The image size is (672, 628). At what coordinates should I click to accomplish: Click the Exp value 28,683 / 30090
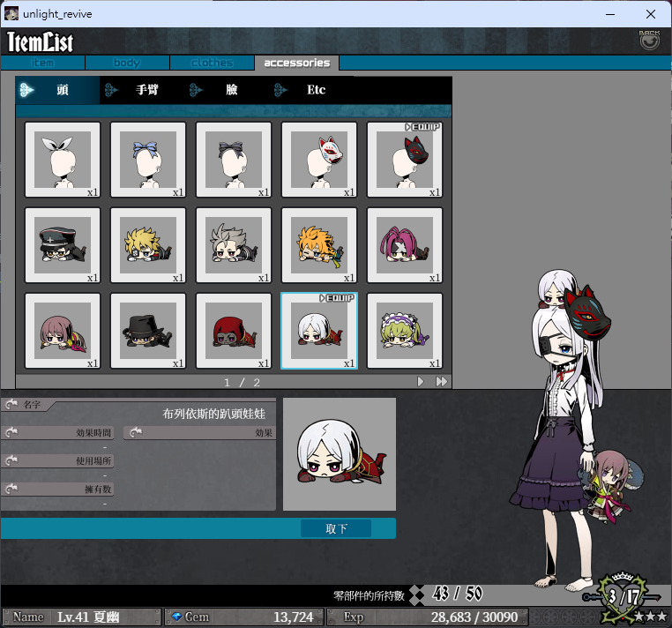[474, 617]
